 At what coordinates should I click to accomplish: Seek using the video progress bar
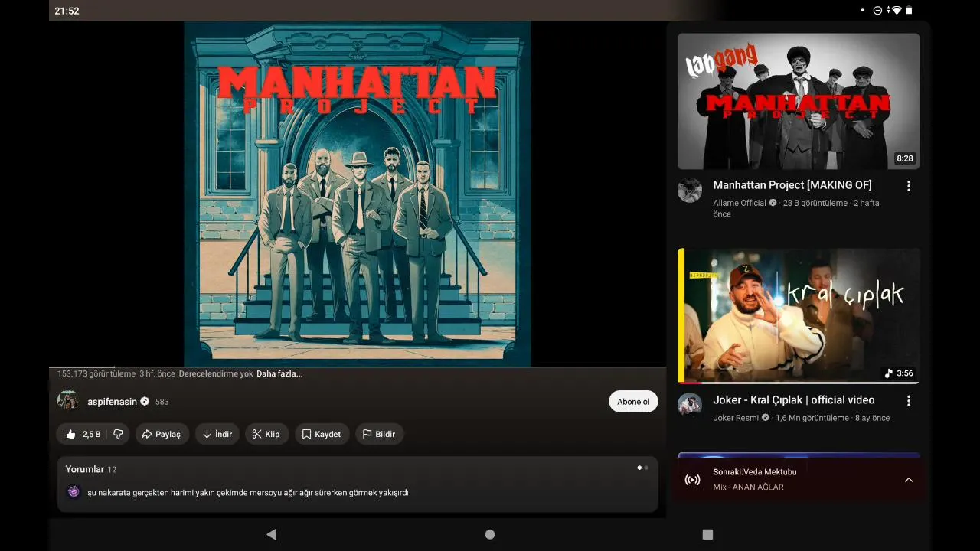358,367
